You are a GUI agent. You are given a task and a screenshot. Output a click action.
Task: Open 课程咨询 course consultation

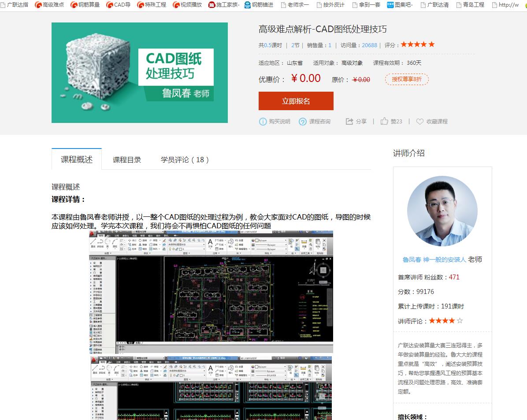pyautogui.click(x=315, y=121)
